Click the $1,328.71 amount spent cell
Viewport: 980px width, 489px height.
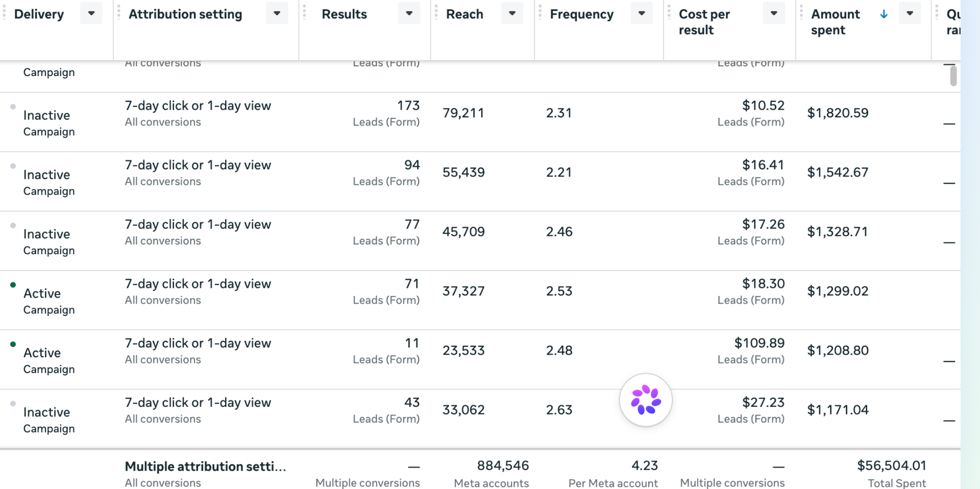click(838, 232)
